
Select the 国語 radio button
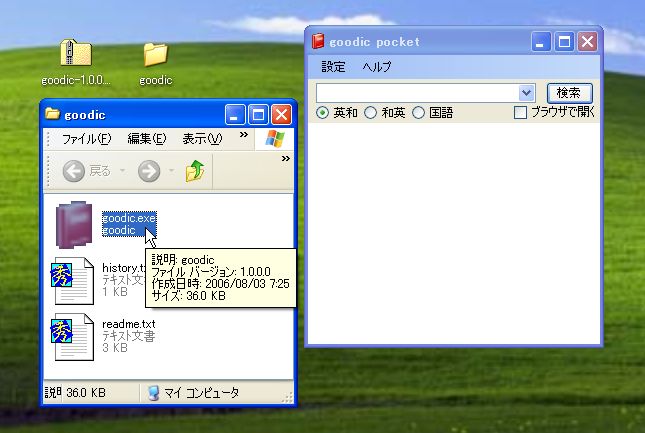pos(418,113)
